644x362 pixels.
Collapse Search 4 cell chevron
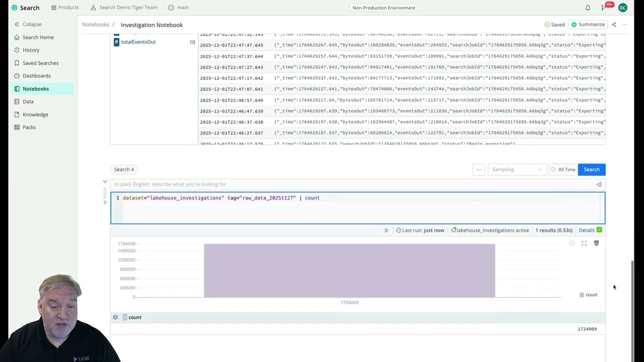point(105,182)
